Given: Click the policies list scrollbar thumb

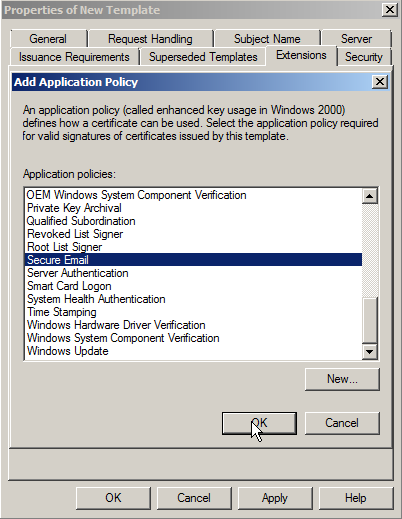Looking at the screenshot, I should pos(369,320).
